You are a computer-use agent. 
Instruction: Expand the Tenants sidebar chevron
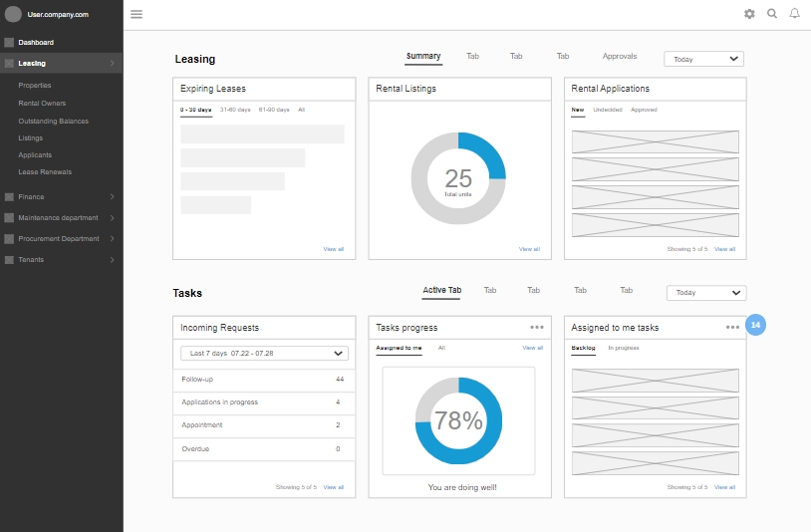113,260
